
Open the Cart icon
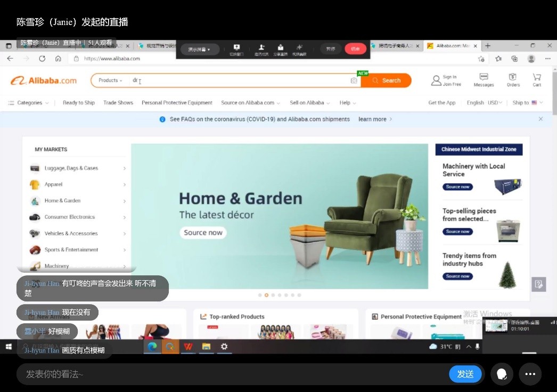(537, 80)
